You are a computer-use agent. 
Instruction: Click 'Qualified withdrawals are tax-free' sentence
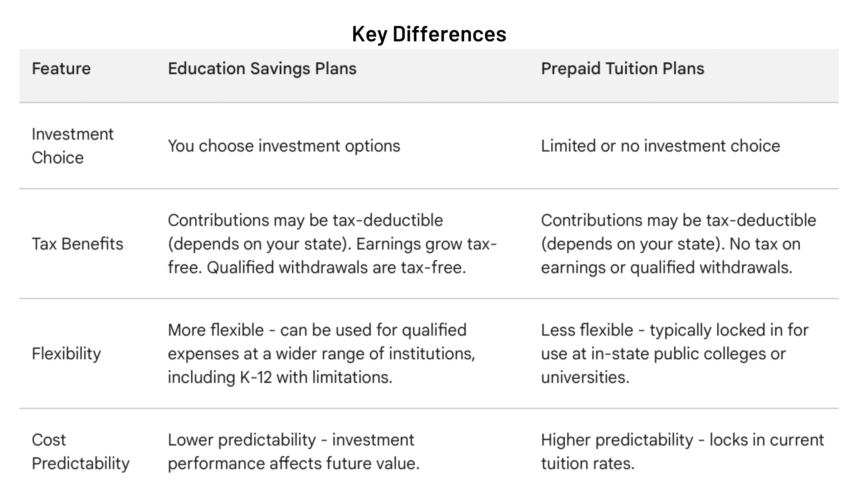336,267
